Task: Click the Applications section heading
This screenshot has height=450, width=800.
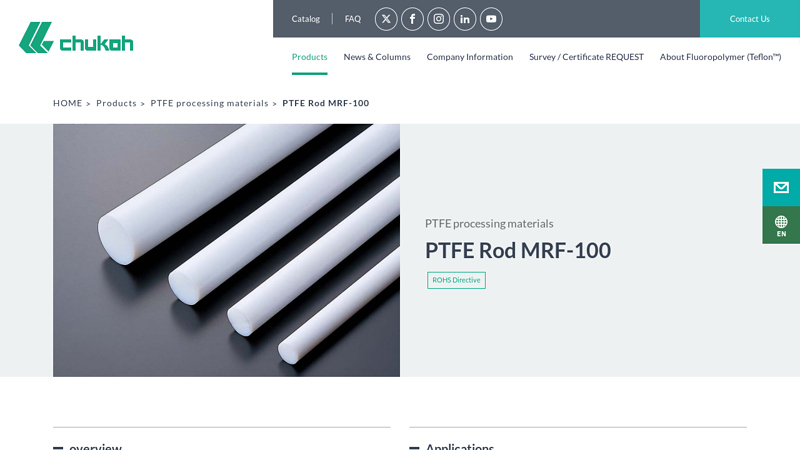Action: tap(460, 446)
